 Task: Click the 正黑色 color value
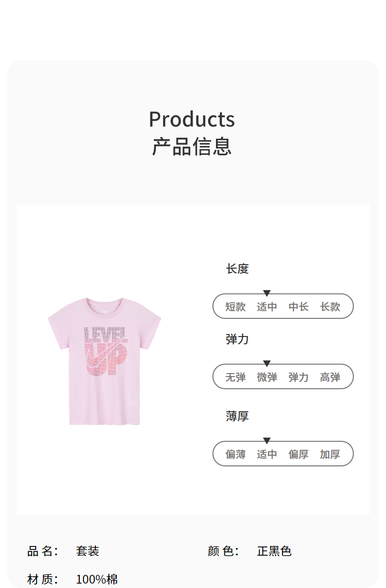coord(274,551)
